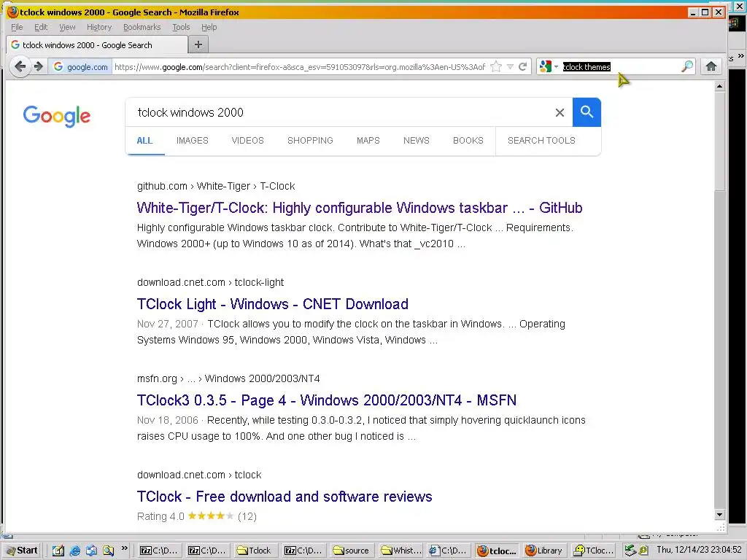Image resolution: width=747 pixels, height=560 pixels.
Task: Clear the Google query with X icon
Action: click(560, 112)
